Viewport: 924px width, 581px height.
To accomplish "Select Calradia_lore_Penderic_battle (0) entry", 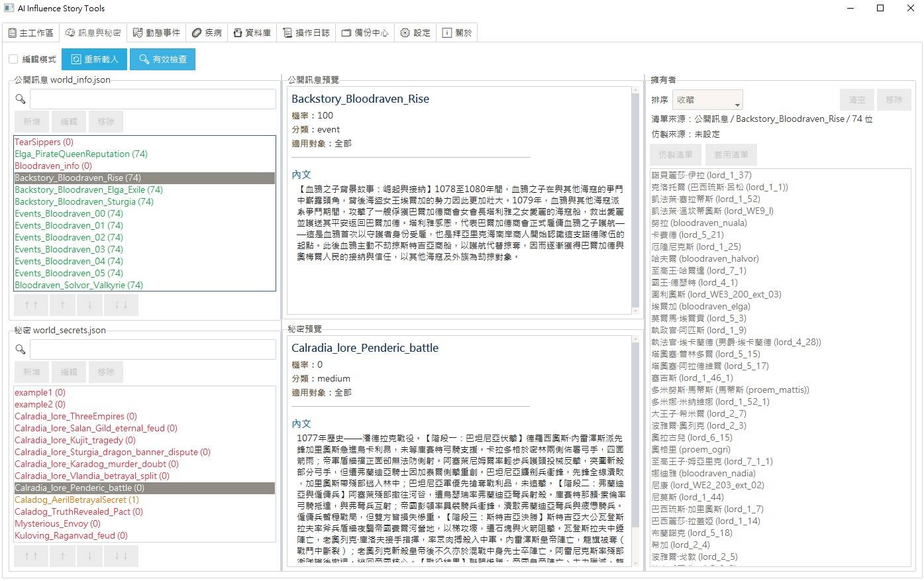I will tap(144, 488).
